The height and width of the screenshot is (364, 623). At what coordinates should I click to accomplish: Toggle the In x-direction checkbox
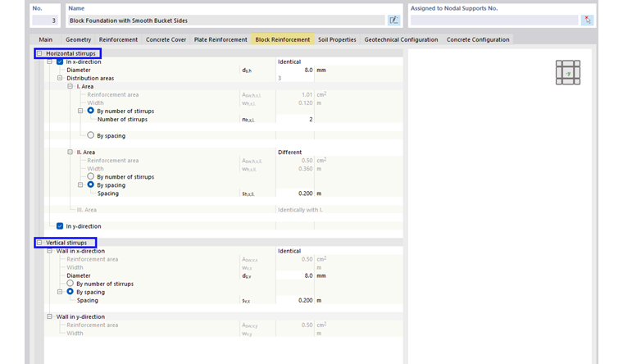[60, 61]
